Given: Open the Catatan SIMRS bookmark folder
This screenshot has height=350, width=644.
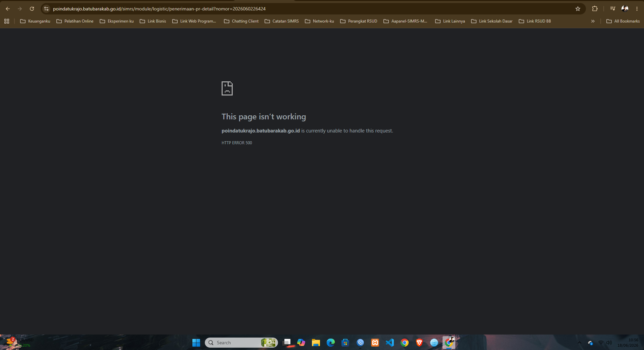Looking at the screenshot, I should (281, 21).
